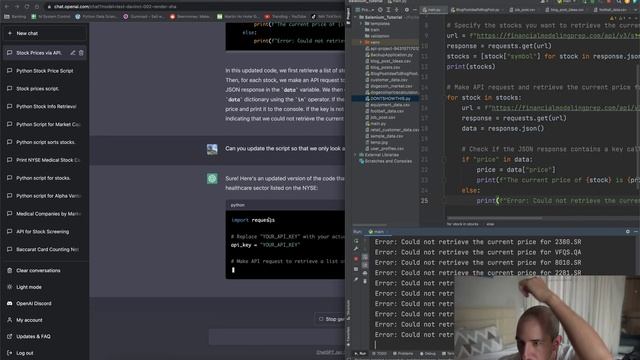Open Updates & FAQ link
This screenshot has width=640, height=360.
pyautogui.click(x=44, y=336)
